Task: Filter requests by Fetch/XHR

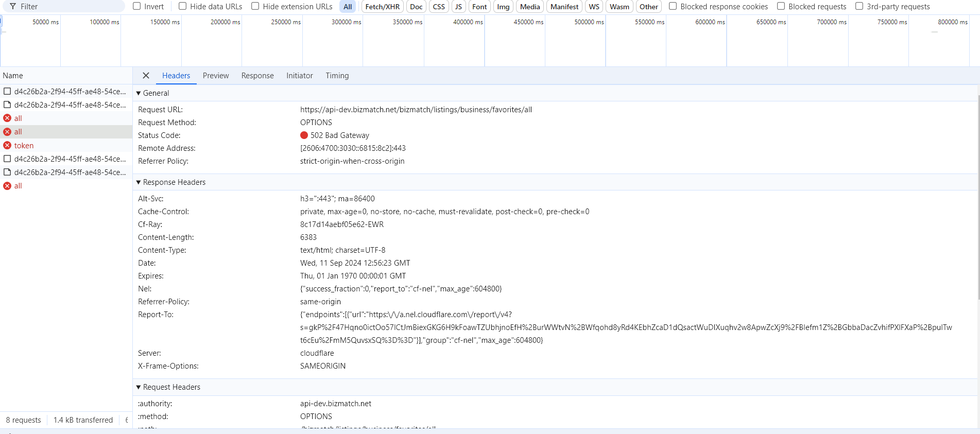Action: pyautogui.click(x=382, y=7)
